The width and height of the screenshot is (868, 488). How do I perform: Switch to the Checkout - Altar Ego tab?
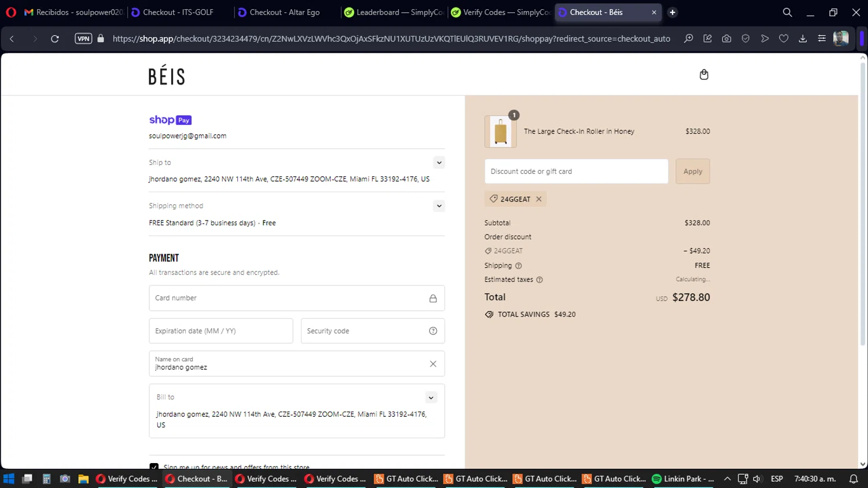286,12
